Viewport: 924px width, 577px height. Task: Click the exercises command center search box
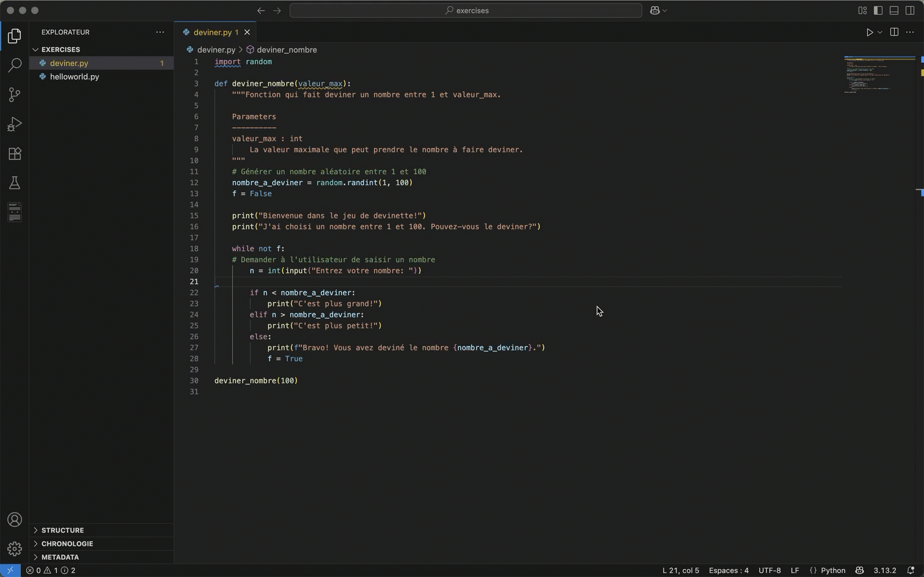466,10
